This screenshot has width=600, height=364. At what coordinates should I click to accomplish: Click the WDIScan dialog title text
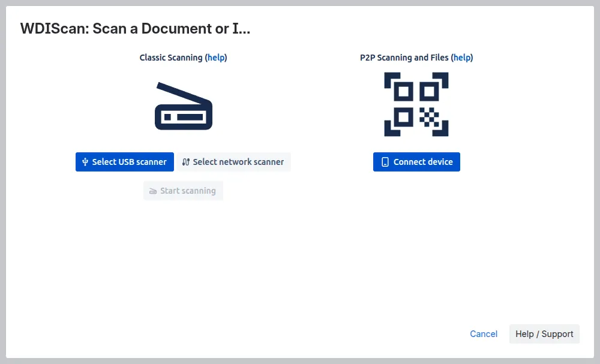pos(135,29)
